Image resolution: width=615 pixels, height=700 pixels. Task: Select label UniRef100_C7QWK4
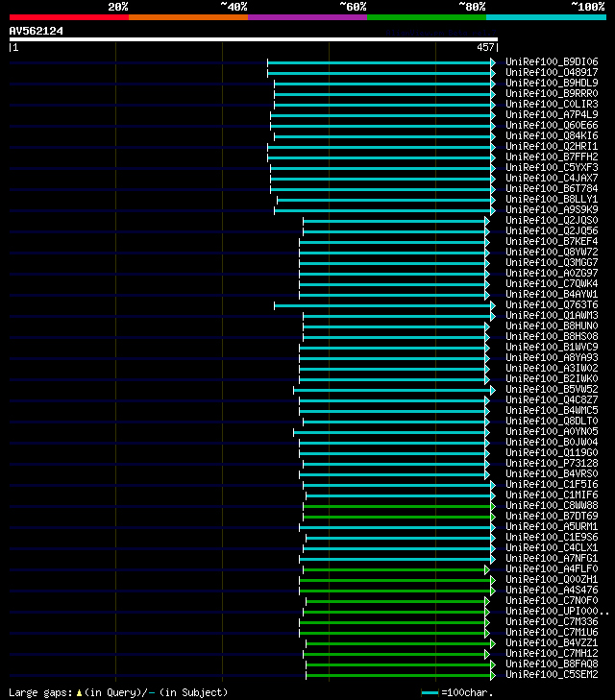552,283
